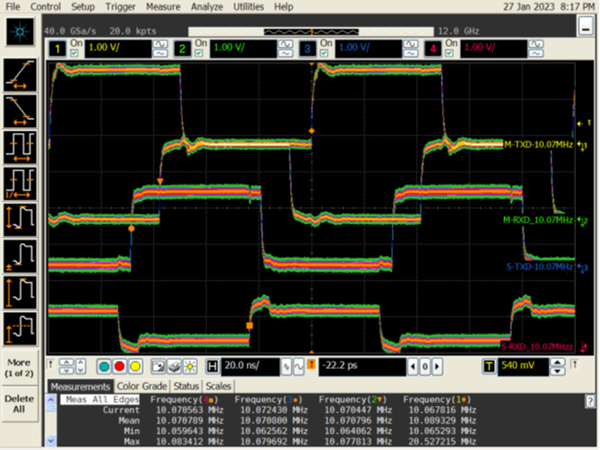Toggle channel 1 On checkbox

tap(75, 54)
